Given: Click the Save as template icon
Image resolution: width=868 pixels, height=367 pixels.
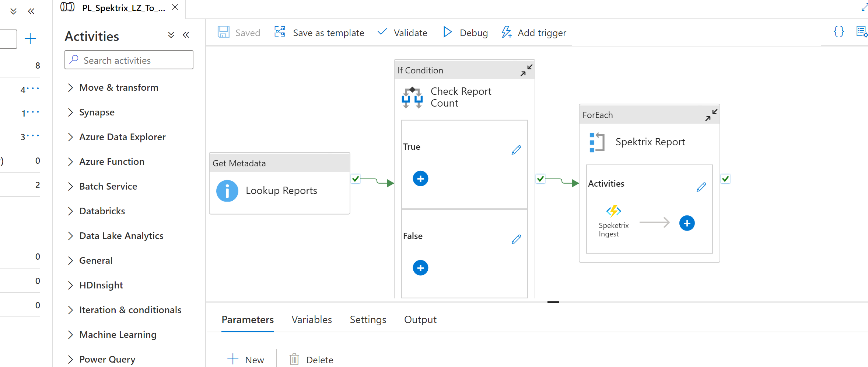Looking at the screenshot, I should click(x=280, y=32).
